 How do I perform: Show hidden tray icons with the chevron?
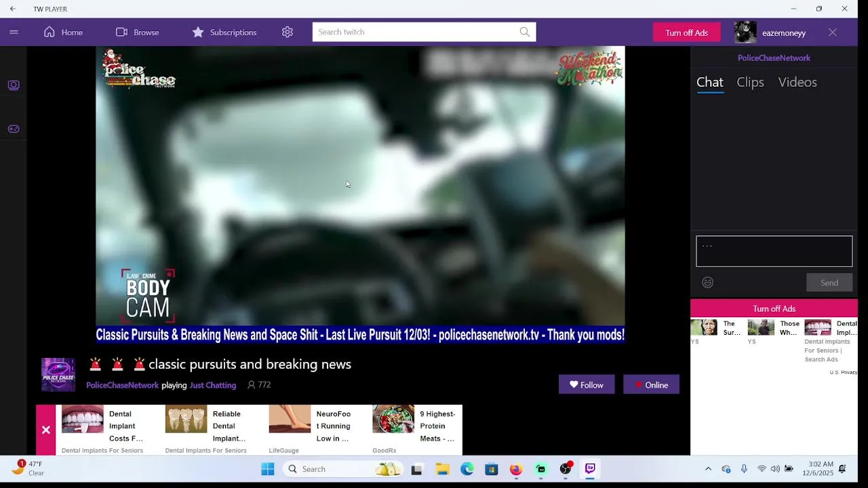pos(708,469)
